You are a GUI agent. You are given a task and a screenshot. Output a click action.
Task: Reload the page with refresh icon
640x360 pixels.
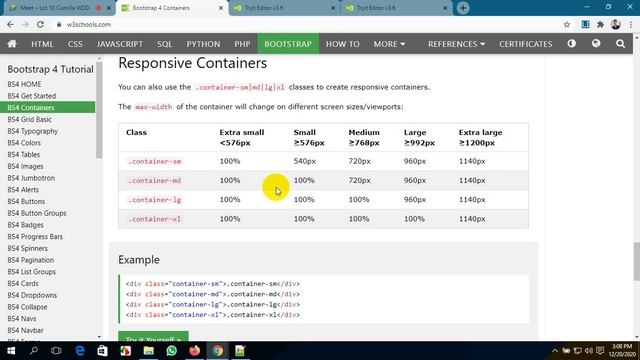(40, 24)
